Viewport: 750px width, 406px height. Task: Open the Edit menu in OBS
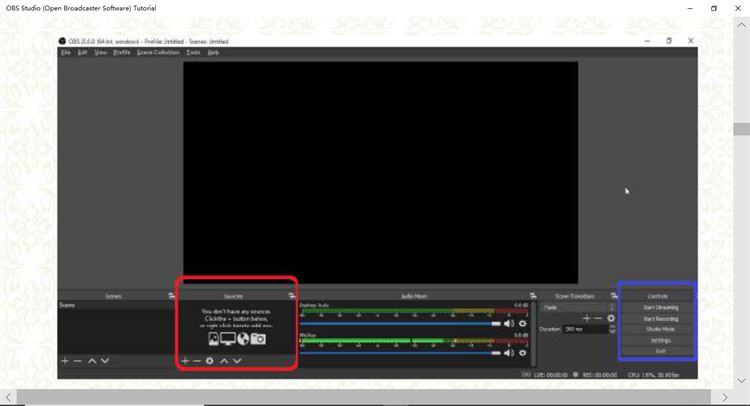tap(82, 52)
